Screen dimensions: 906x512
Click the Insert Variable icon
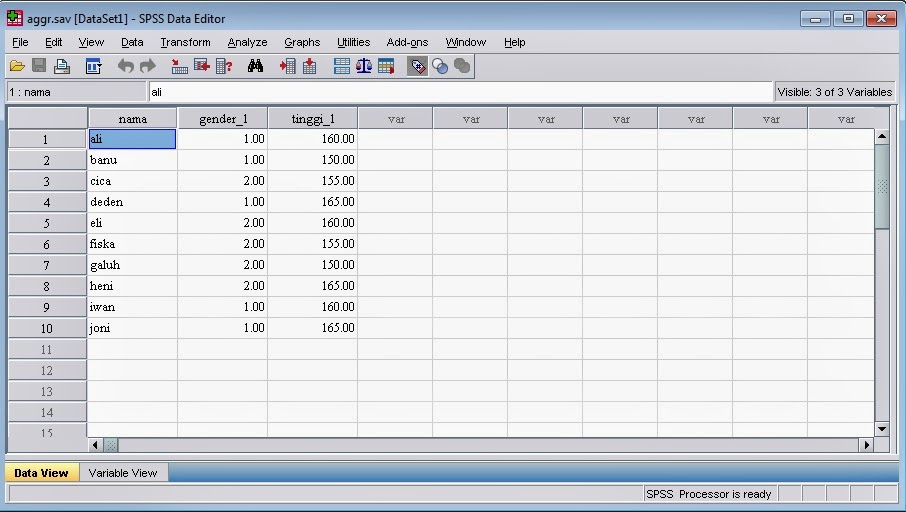[310, 66]
